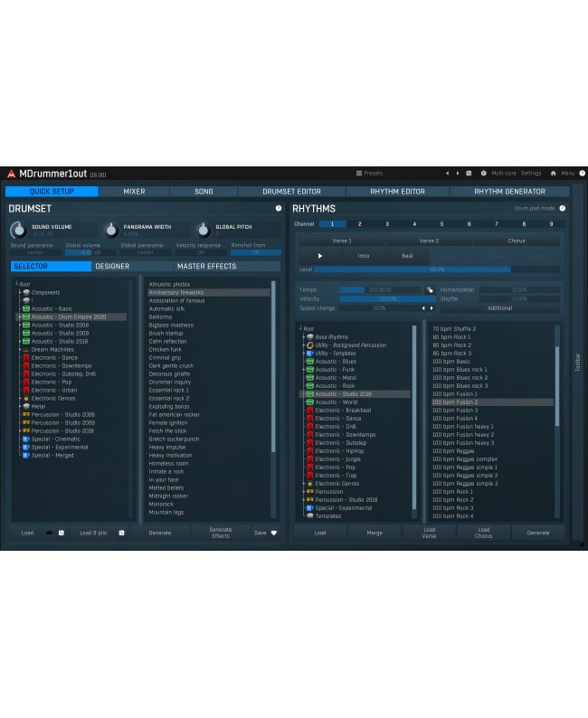The width and height of the screenshot is (588, 718).
Task: Expand Acoustic - Funk rhythm folder
Action: pos(303,369)
